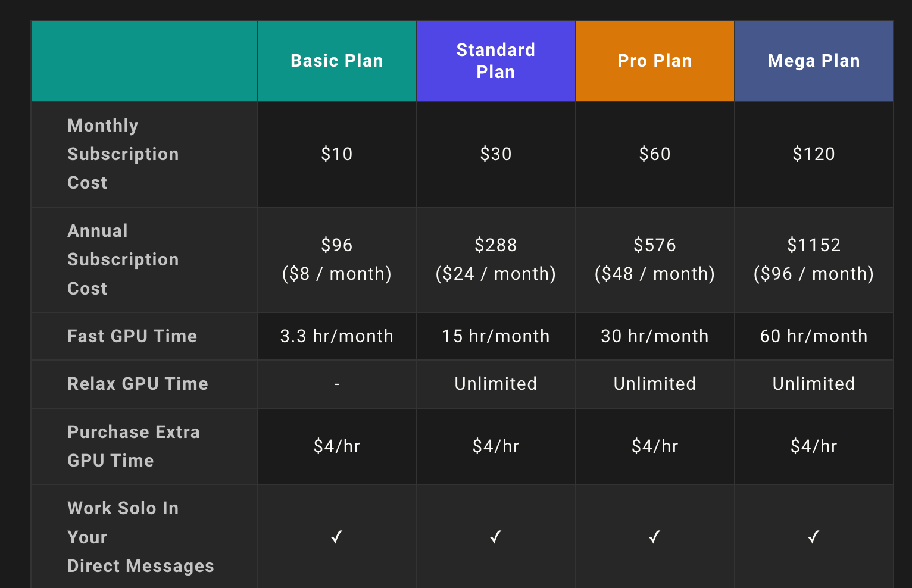Click the 60 hr/month Fast GPU cell
The image size is (912, 588).
point(814,336)
